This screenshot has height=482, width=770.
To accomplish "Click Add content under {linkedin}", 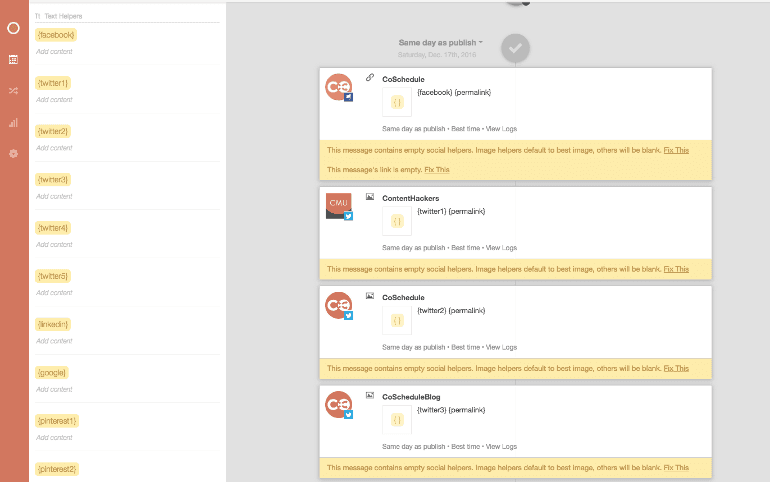I will 54,341.
